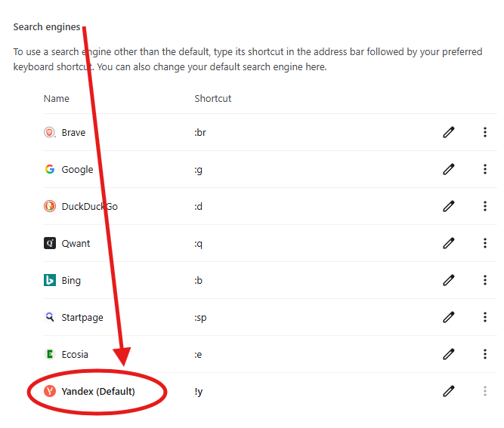Click the Google logo icon

tap(50, 169)
